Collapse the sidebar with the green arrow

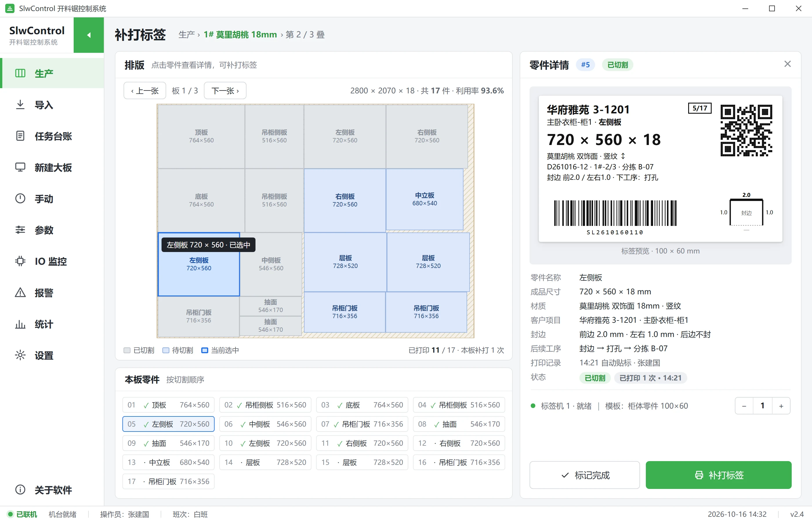tap(88, 35)
